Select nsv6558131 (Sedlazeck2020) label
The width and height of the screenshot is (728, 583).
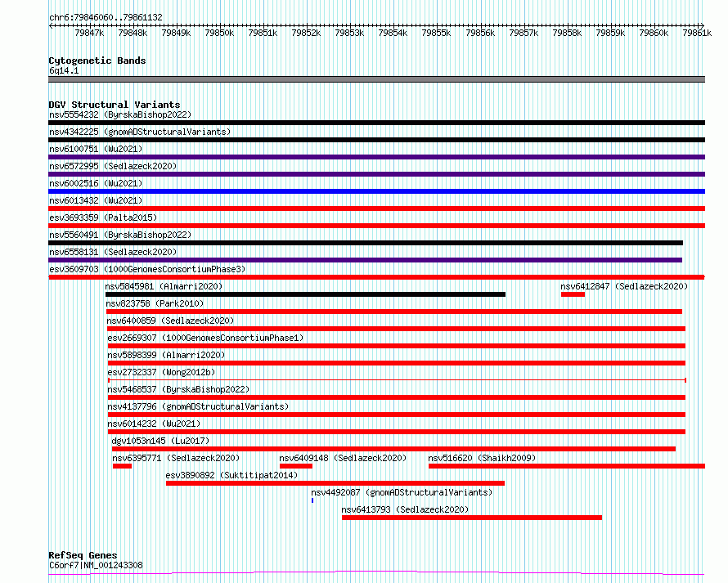113,252
